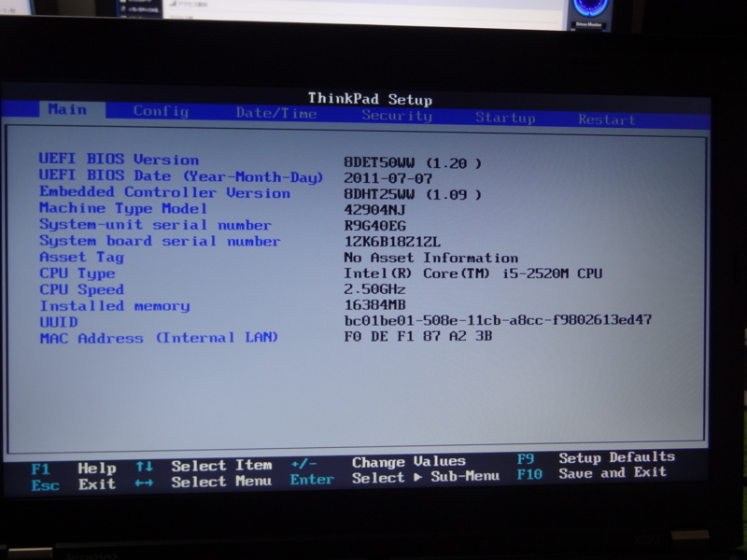This screenshot has height=560, width=747.
Task: Go to the Startup tab
Action: pyautogui.click(x=505, y=118)
